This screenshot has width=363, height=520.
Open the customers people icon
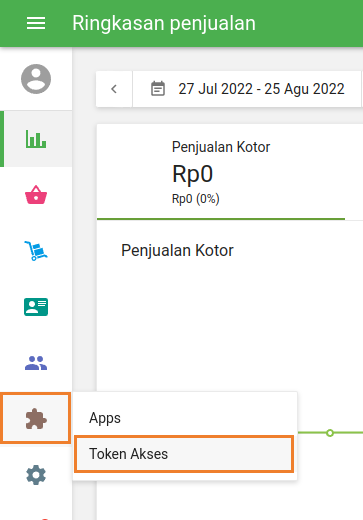coord(36,363)
